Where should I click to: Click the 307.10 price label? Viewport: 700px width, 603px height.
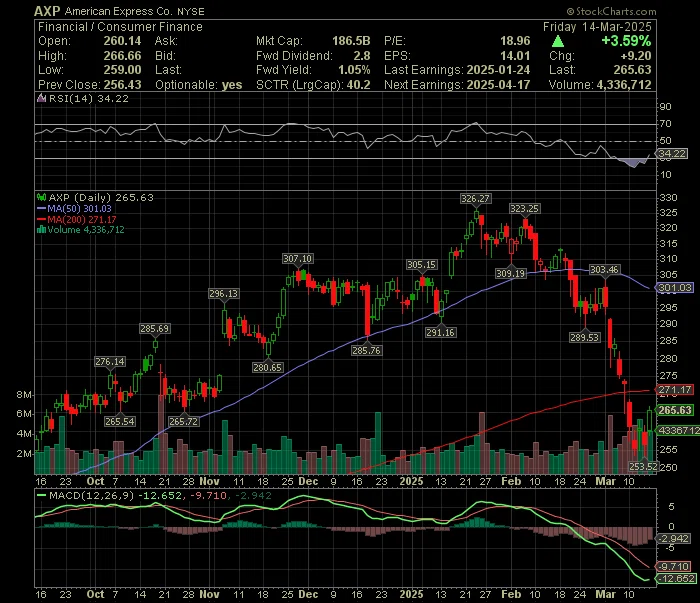click(297, 258)
